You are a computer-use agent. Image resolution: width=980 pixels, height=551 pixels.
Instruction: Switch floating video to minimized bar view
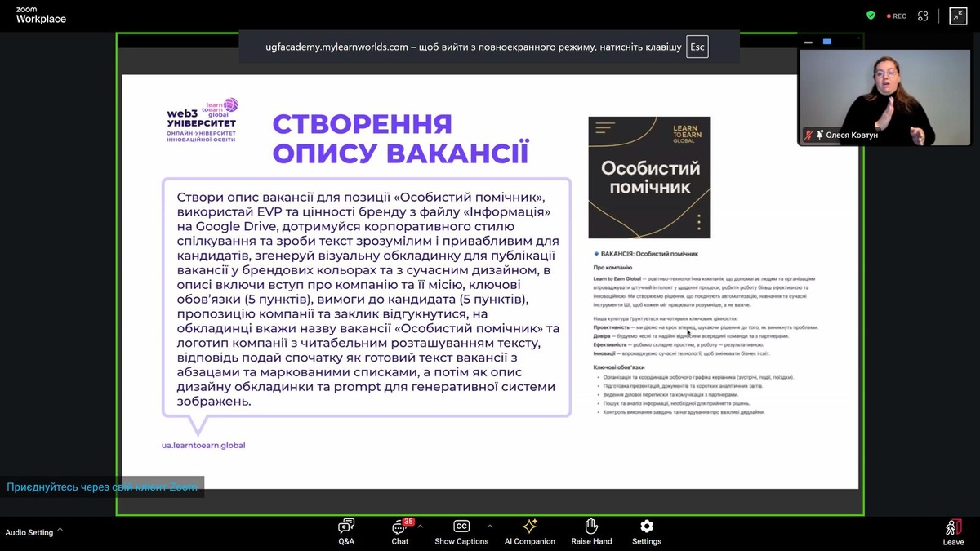coord(808,42)
